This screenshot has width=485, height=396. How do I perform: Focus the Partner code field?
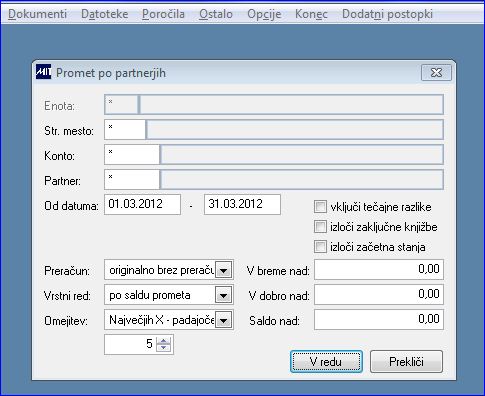pyautogui.click(x=132, y=180)
